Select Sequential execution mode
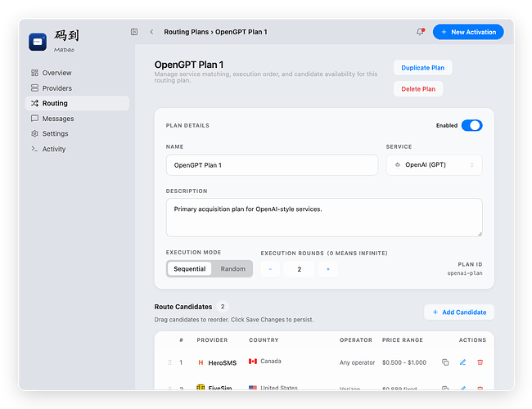The height and width of the screenshot is (409, 532). (189, 269)
